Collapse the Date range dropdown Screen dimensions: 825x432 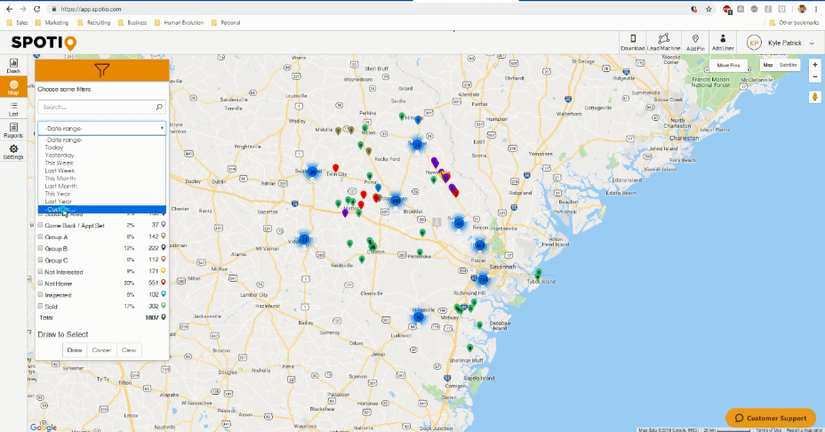102,128
